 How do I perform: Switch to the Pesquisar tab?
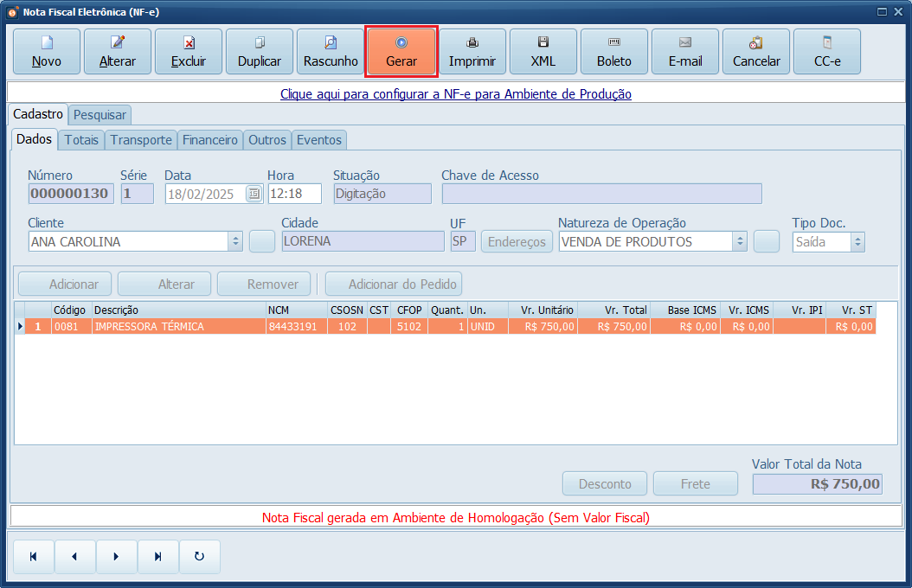(100, 114)
